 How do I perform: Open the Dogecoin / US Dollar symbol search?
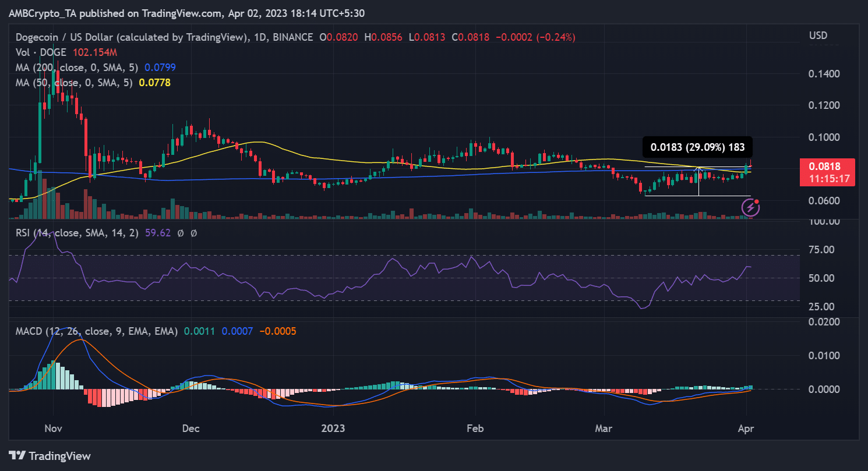(65, 37)
